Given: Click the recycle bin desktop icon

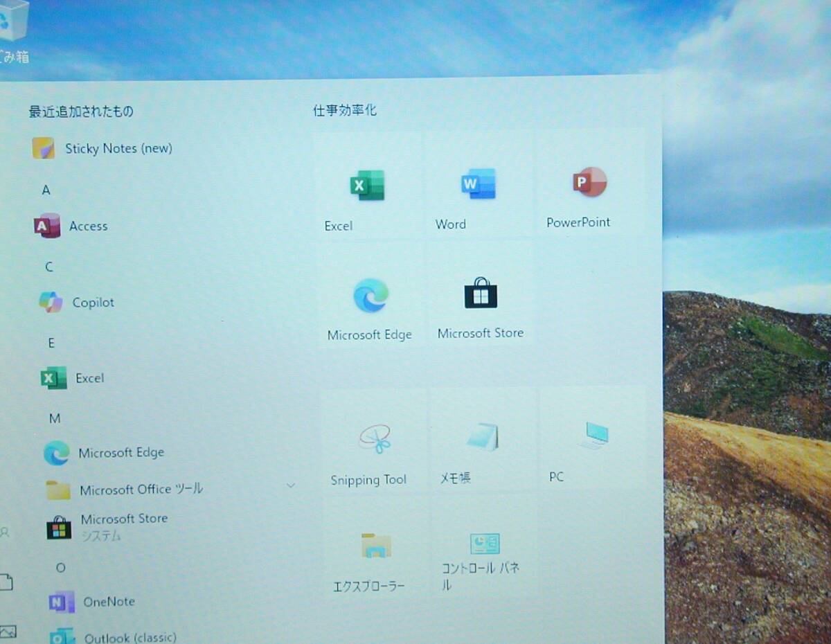Looking at the screenshot, I should 14,31.
